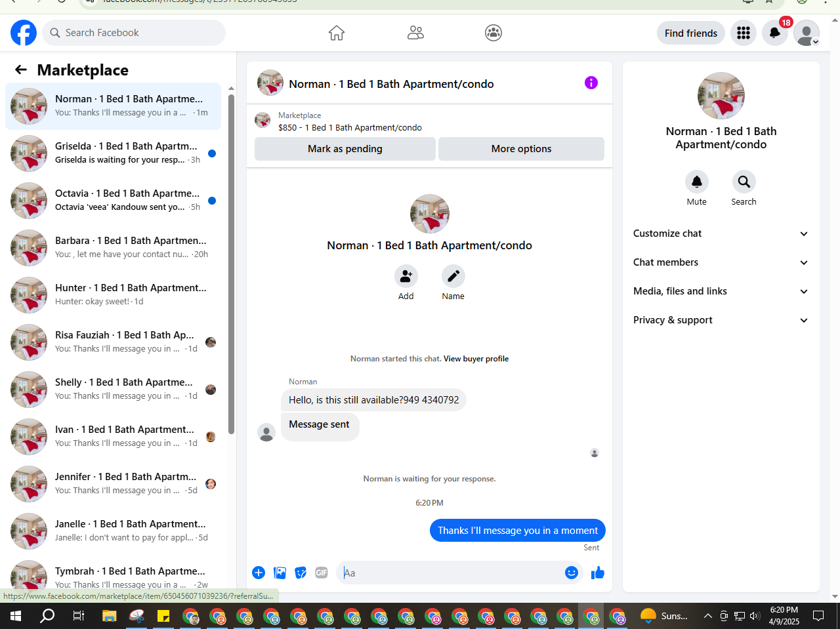Go to the Facebook Home feed icon
Image resolution: width=840 pixels, height=629 pixels.
337,33
